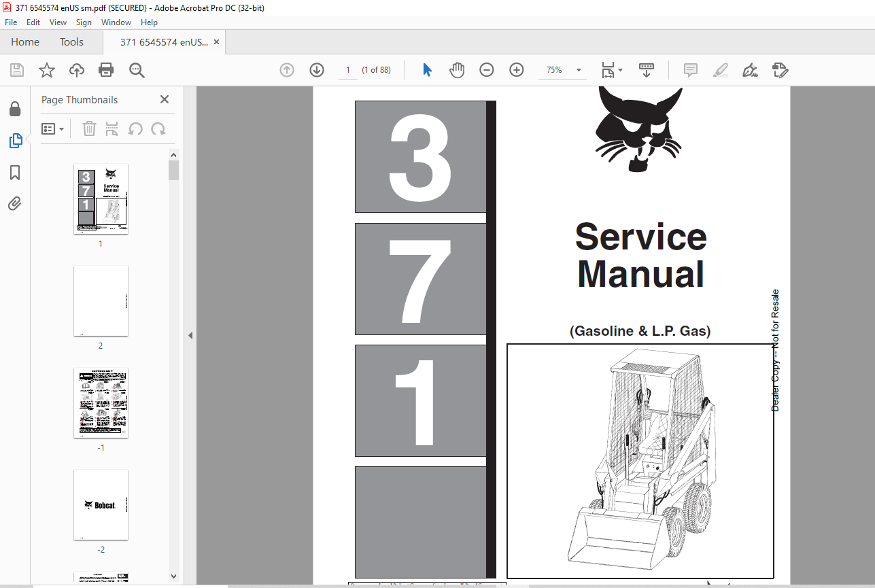875x588 pixels.
Task: Toggle the Page Thumbnails sidebar icon
Action: [15, 141]
